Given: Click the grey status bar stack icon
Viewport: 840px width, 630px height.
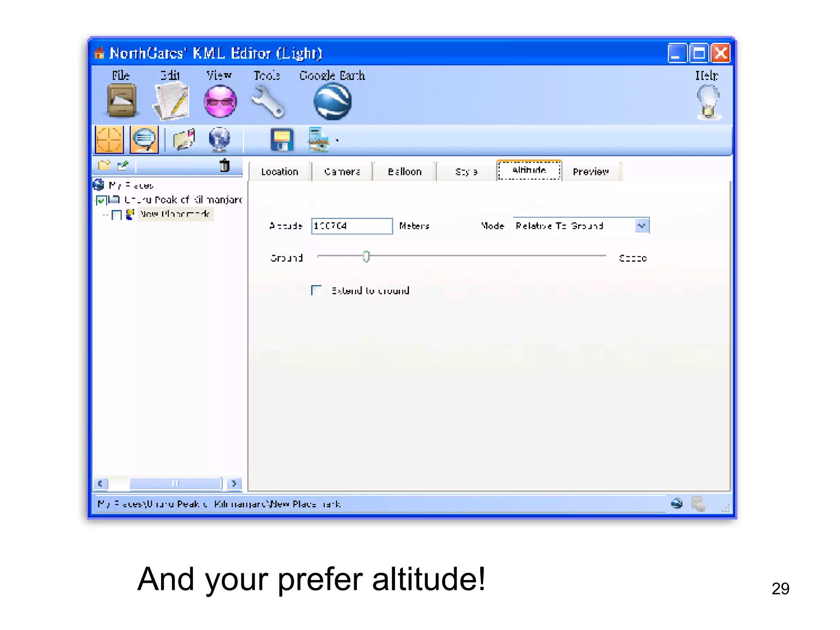Looking at the screenshot, I should pos(698,504).
